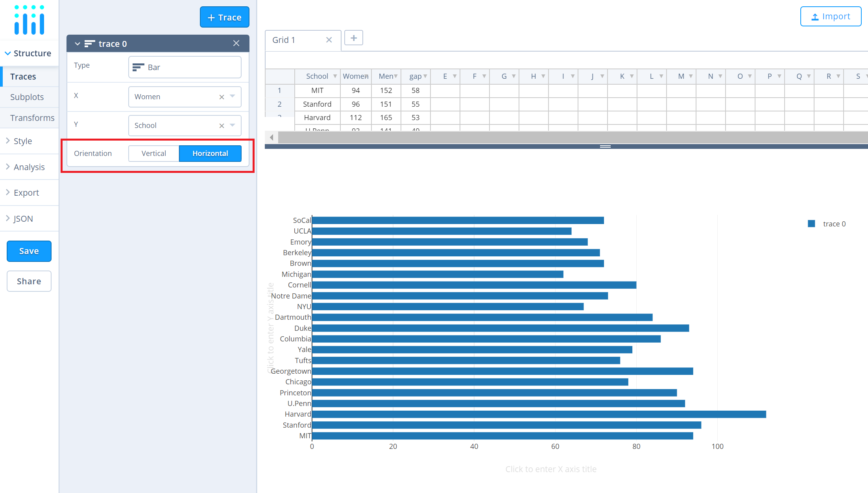
Task: Collapse trace 0 panel chevron
Action: (77, 44)
